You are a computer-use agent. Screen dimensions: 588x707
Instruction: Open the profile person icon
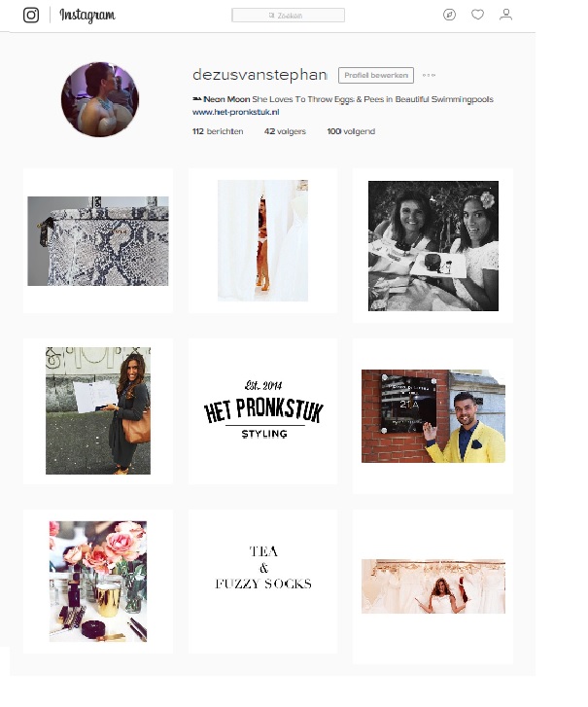coord(506,15)
